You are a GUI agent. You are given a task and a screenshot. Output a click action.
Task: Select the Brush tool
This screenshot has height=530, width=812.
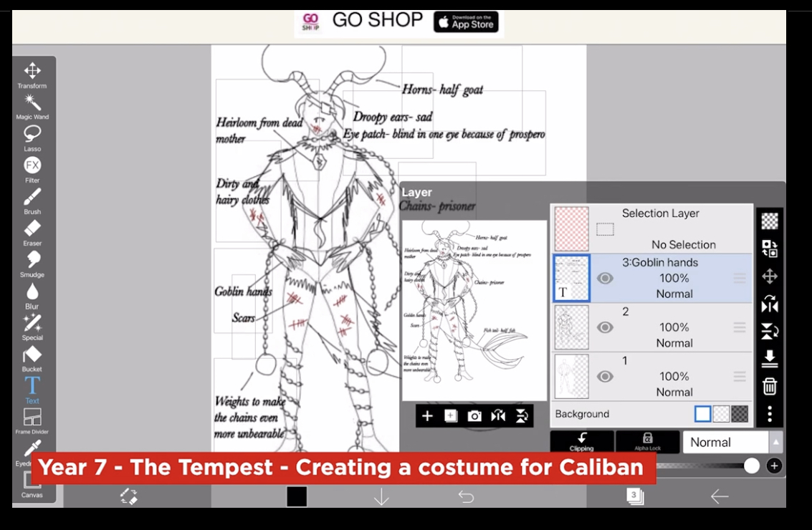[x=32, y=202]
